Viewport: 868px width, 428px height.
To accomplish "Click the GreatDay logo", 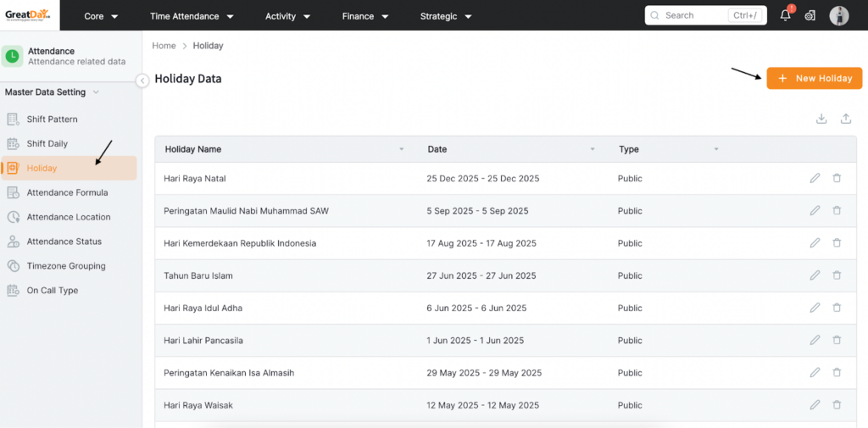I will click(27, 15).
